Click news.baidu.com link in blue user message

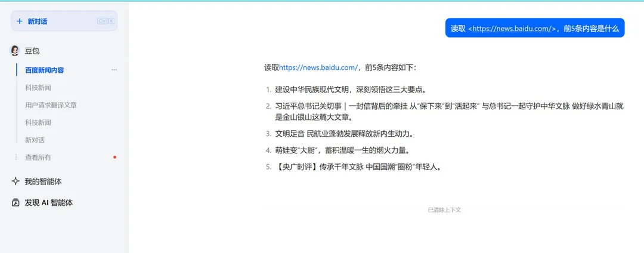pyautogui.click(x=512, y=28)
